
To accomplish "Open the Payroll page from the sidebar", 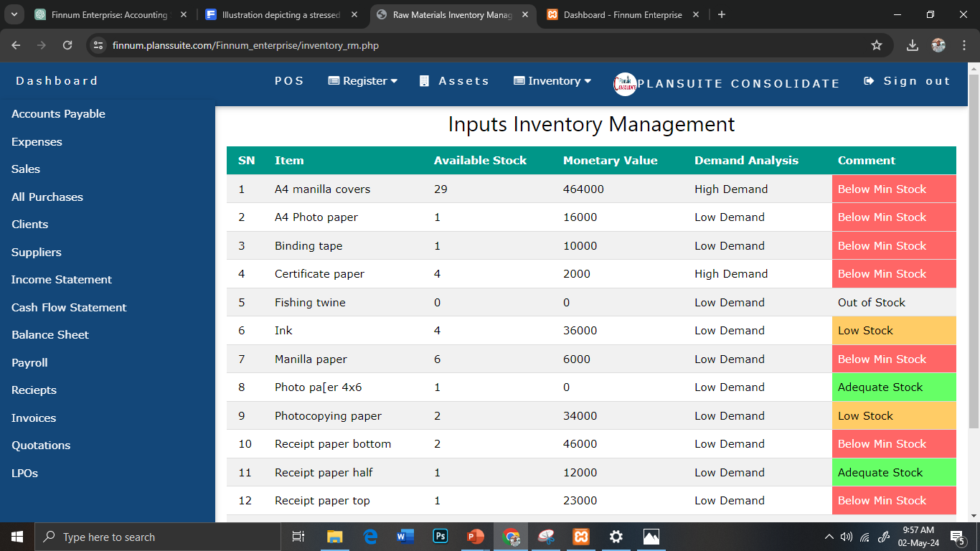I will pyautogui.click(x=29, y=362).
